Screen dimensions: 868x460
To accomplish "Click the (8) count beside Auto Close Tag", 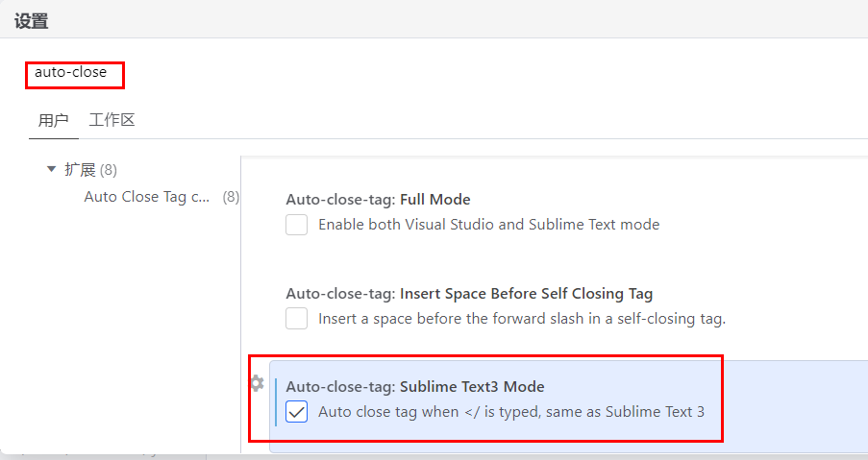I will pyautogui.click(x=231, y=197).
